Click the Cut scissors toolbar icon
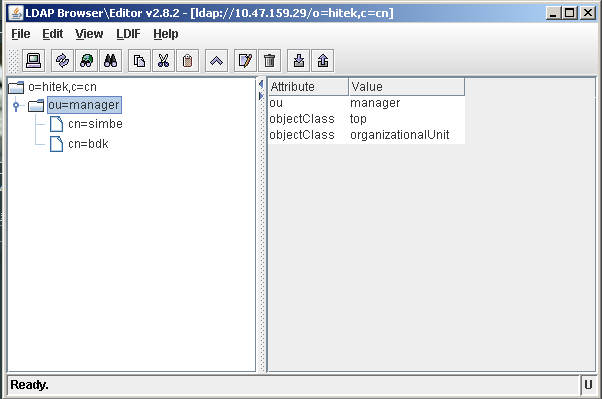The image size is (602, 399). pyautogui.click(x=163, y=61)
